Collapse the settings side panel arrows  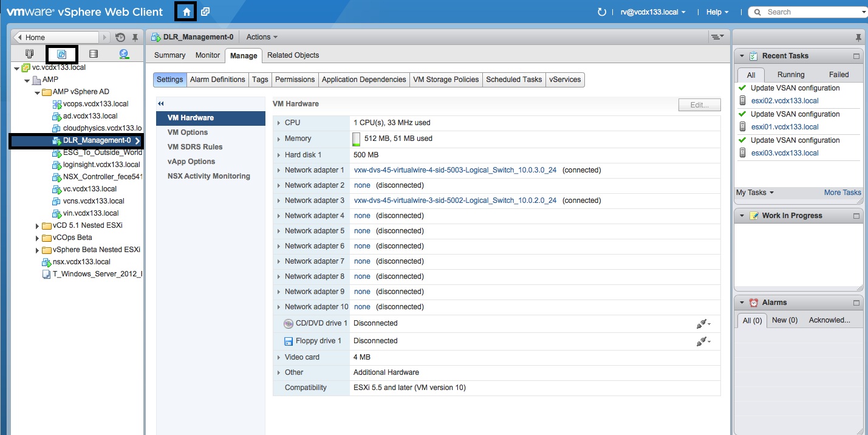tap(161, 104)
